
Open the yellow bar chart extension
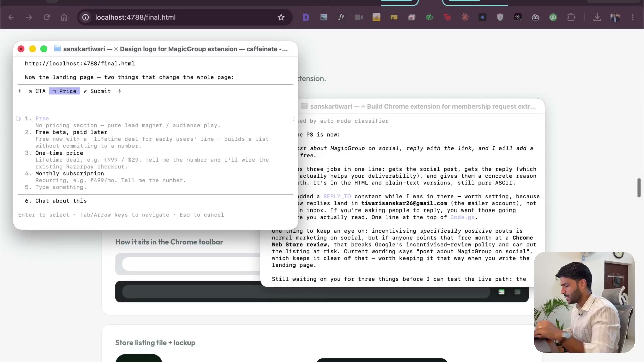(x=376, y=17)
